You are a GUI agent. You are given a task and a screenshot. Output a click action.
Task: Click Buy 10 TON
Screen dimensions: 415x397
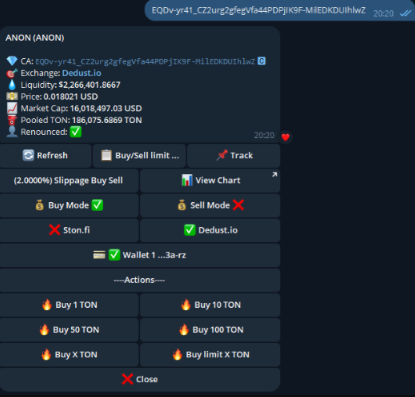pyautogui.click(x=210, y=305)
